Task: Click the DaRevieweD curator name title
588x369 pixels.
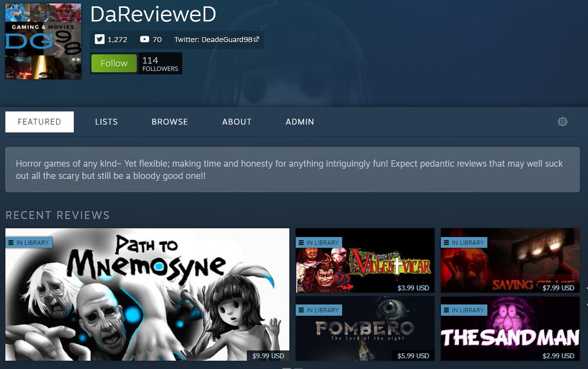Action: pos(153,15)
